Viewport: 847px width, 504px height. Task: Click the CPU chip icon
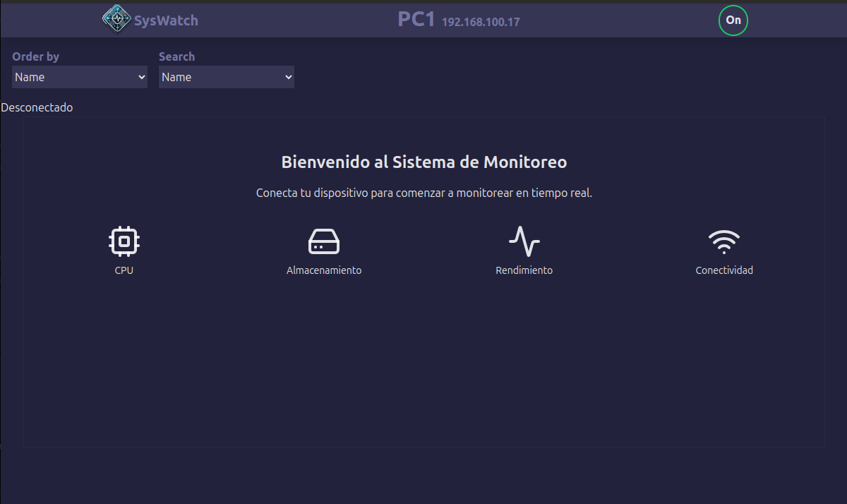(x=124, y=241)
